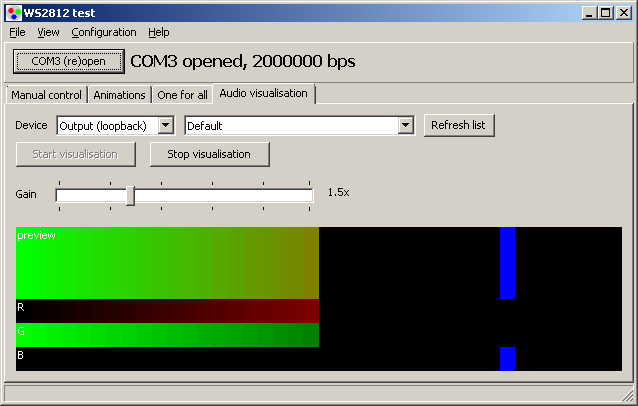Maximize the WS2812 test window
Image resolution: width=638 pixels, height=406 pixels.
[605, 13]
